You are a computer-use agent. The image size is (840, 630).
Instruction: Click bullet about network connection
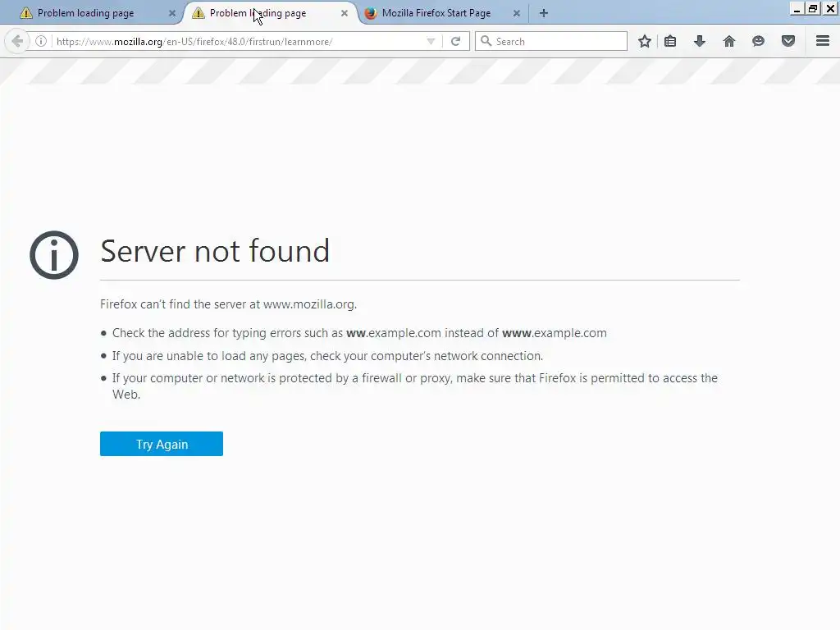327,356
